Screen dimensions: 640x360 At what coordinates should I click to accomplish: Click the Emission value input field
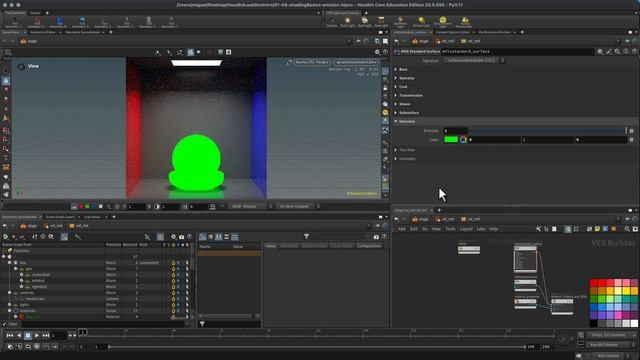tap(456, 131)
